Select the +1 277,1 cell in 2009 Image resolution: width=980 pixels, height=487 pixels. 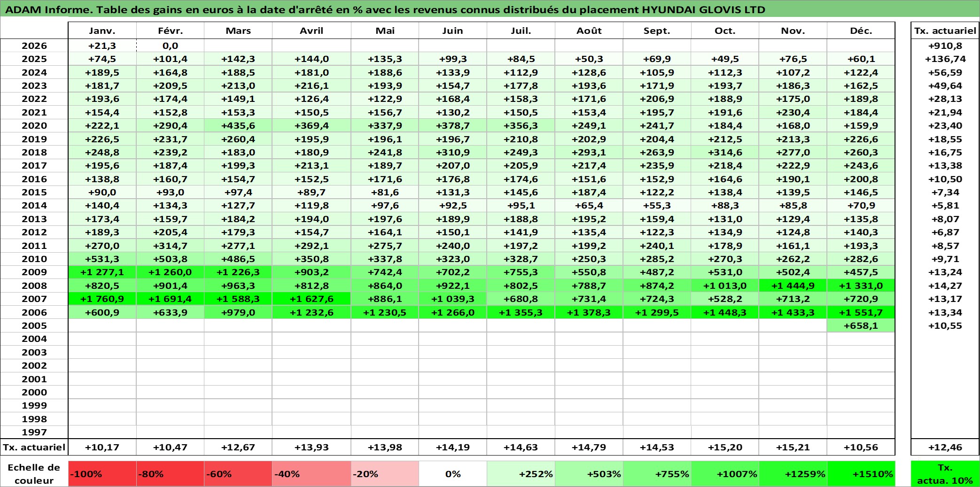pyautogui.click(x=102, y=272)
